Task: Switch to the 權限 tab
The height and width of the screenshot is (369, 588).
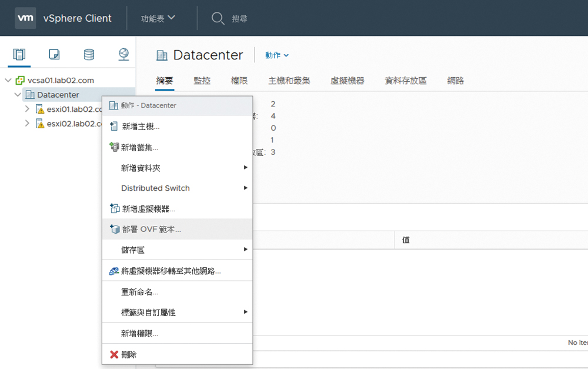Action: coord(239,80)
